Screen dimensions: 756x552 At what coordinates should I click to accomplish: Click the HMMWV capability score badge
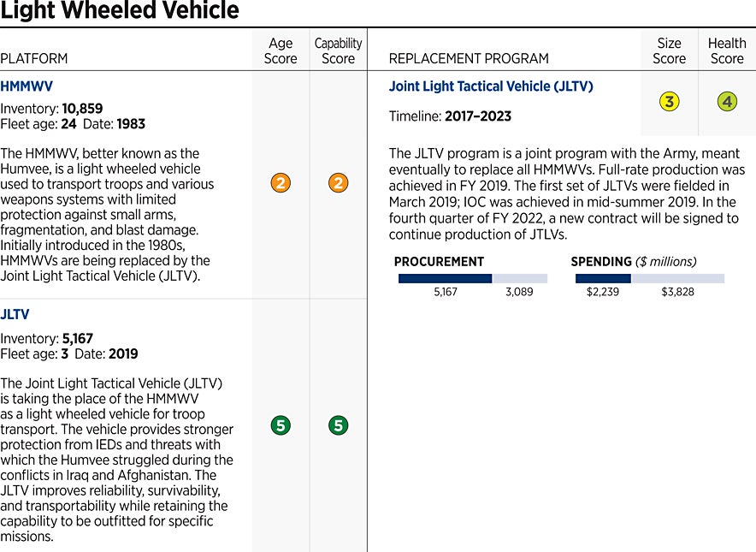point(338,182)
